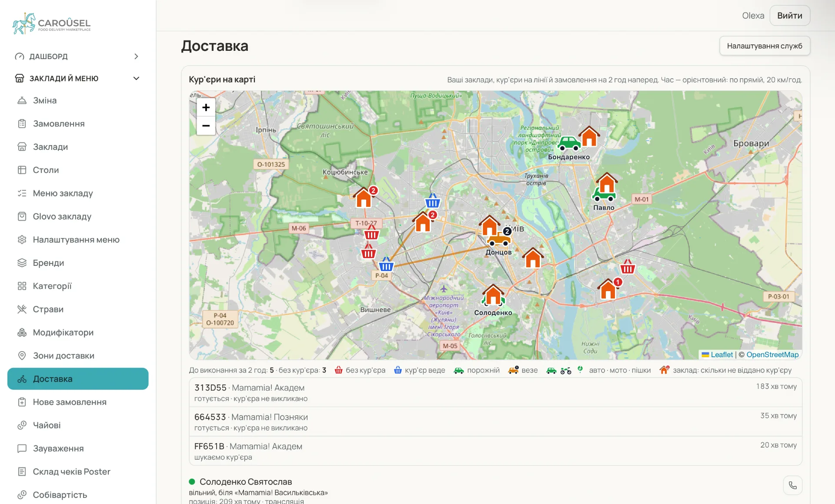Click the green car courier Бондаренко marker

point(568,143)
